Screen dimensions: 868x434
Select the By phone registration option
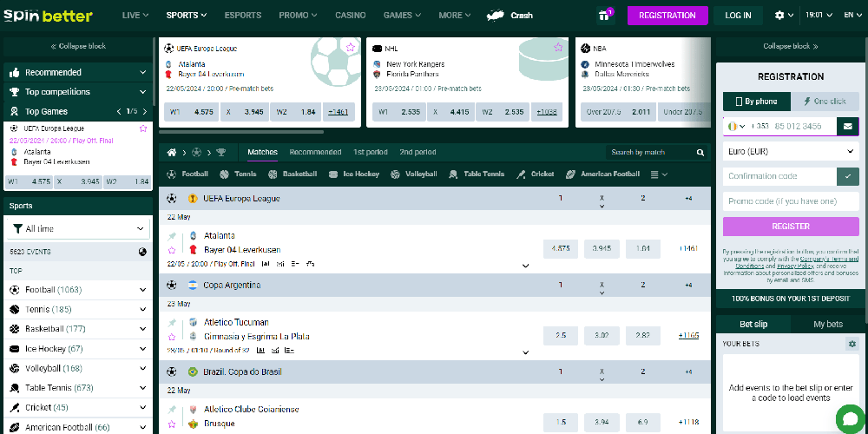point(756,101)
